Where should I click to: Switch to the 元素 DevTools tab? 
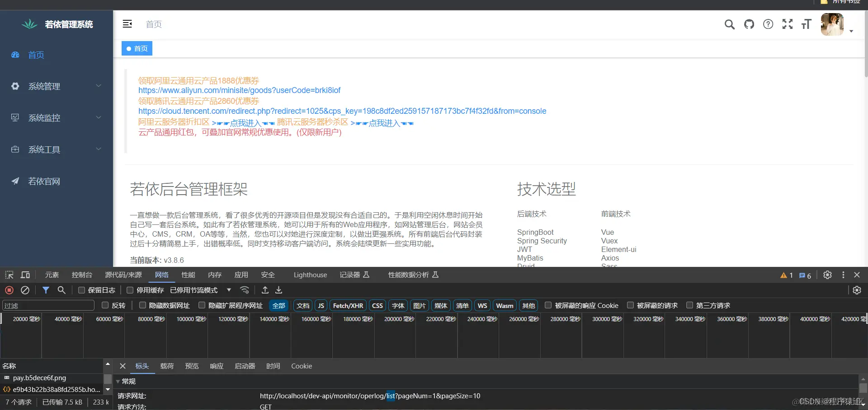coord(52,275)
